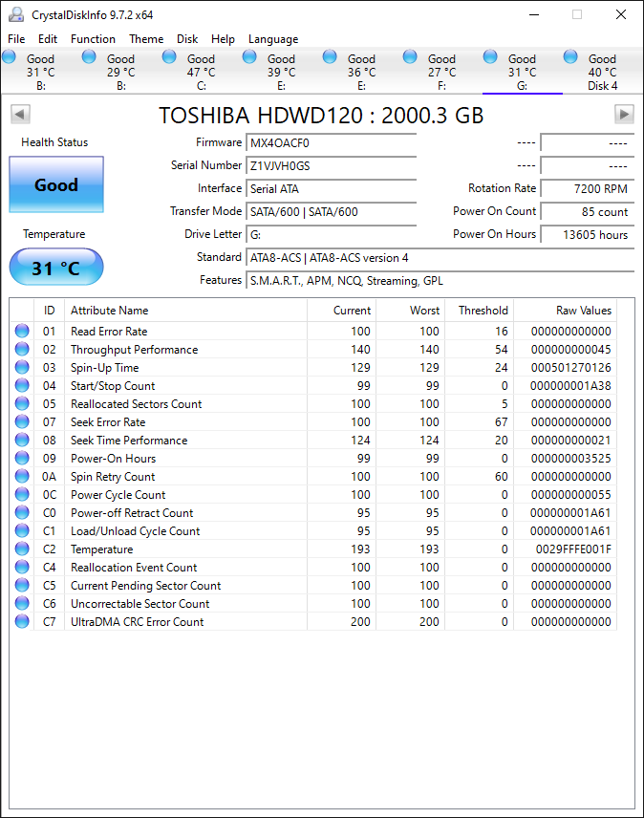Select the Disk 4 drive tab
Screen dimensions: 644x818
pyautogui.click(x=601, y=73)
